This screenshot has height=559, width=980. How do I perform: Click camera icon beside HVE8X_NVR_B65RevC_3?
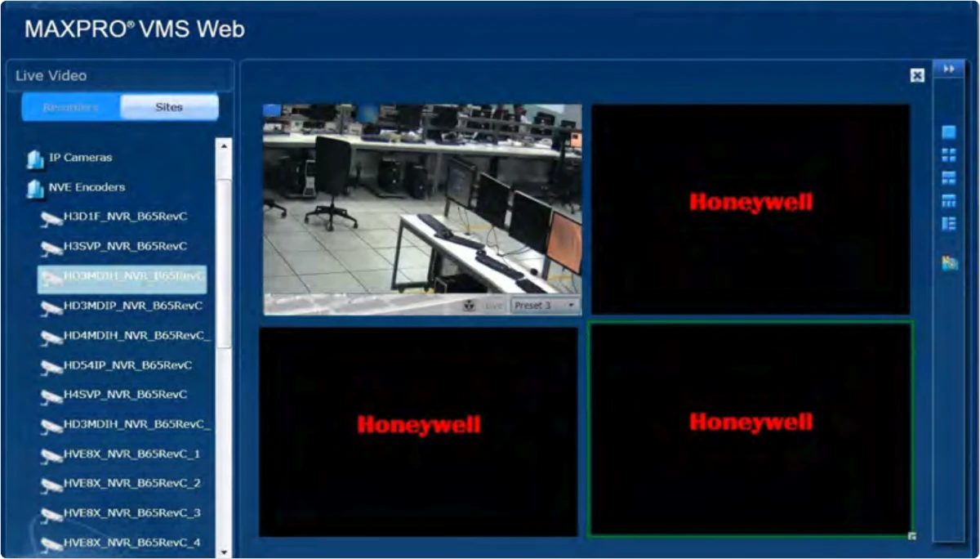point(51,515)
